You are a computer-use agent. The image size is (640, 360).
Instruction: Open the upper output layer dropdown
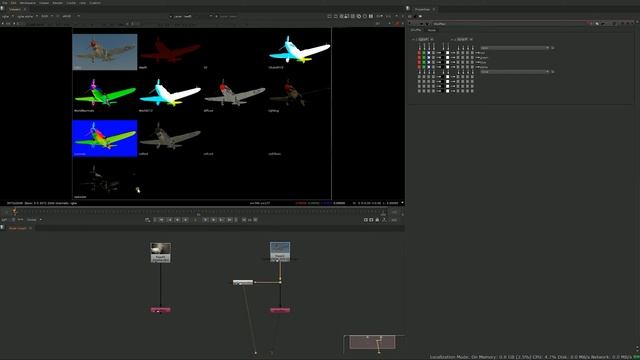click(x=515, y=48)
